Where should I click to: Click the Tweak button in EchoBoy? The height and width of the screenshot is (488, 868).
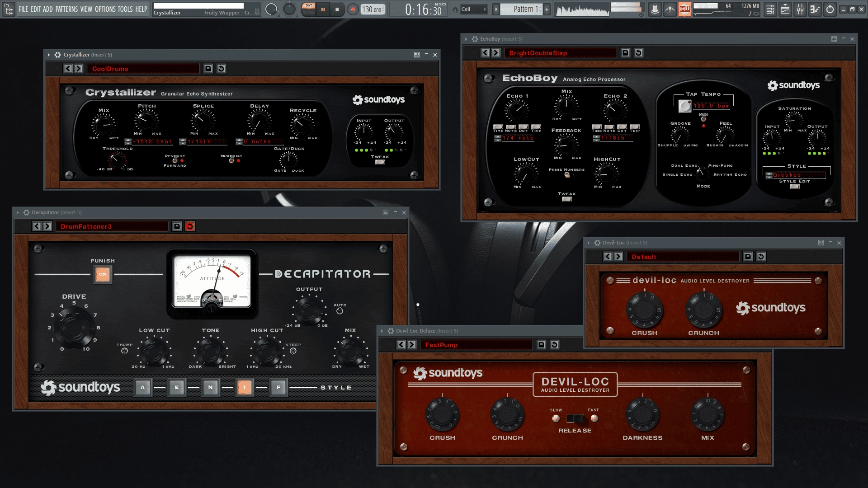pos(566,199)
